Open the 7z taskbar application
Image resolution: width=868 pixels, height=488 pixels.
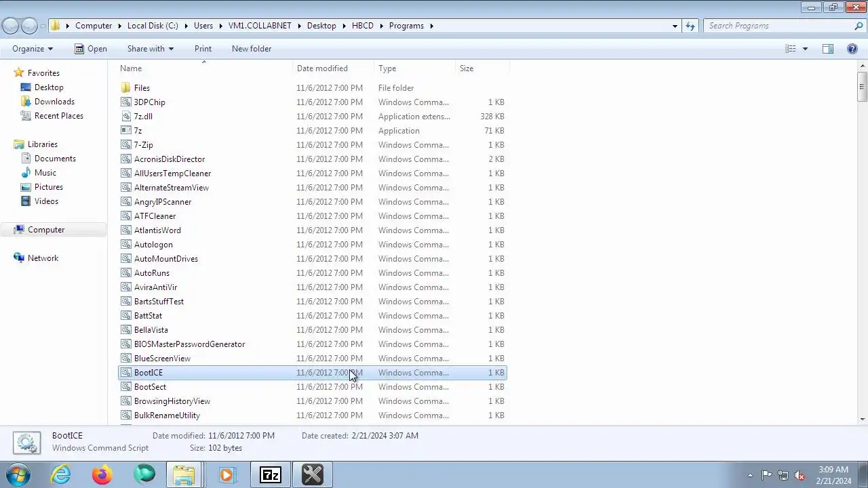coord(271,474)
